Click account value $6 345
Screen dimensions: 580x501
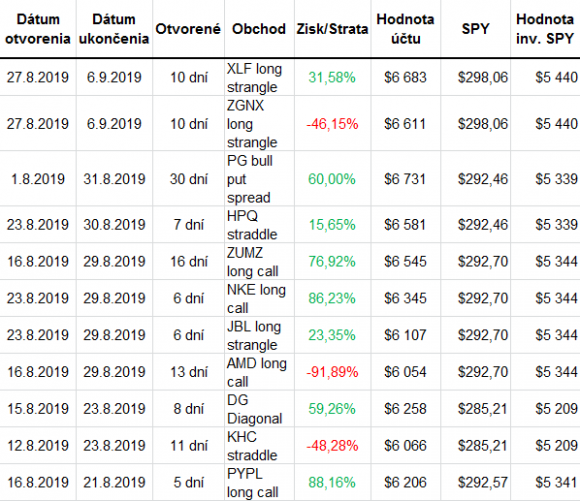point(405,299)
